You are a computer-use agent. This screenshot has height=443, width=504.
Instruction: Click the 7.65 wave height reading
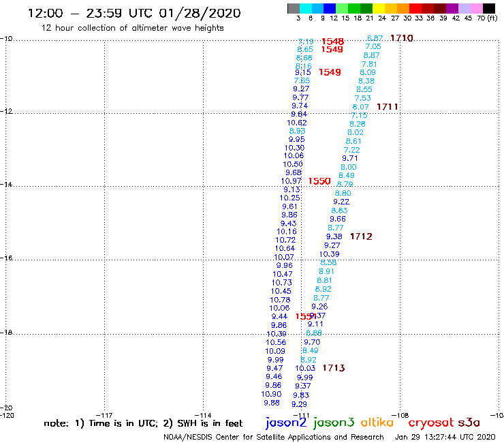point(302,80)
